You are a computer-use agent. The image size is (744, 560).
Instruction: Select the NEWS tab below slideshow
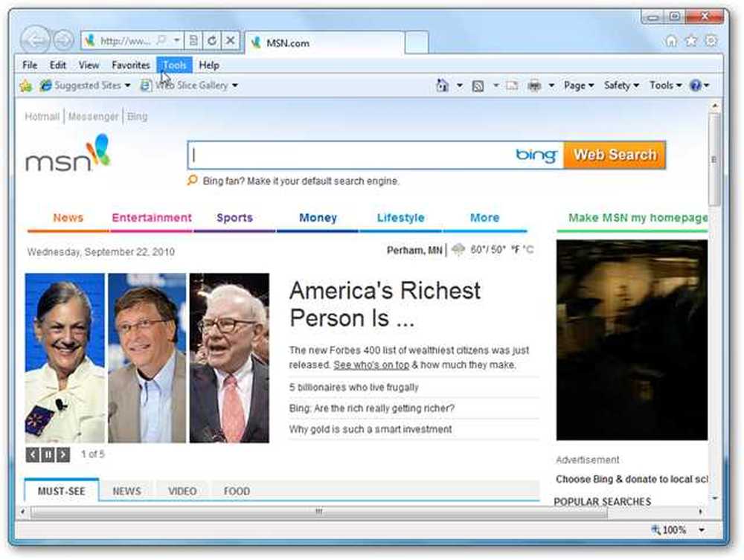click(126, 492)
